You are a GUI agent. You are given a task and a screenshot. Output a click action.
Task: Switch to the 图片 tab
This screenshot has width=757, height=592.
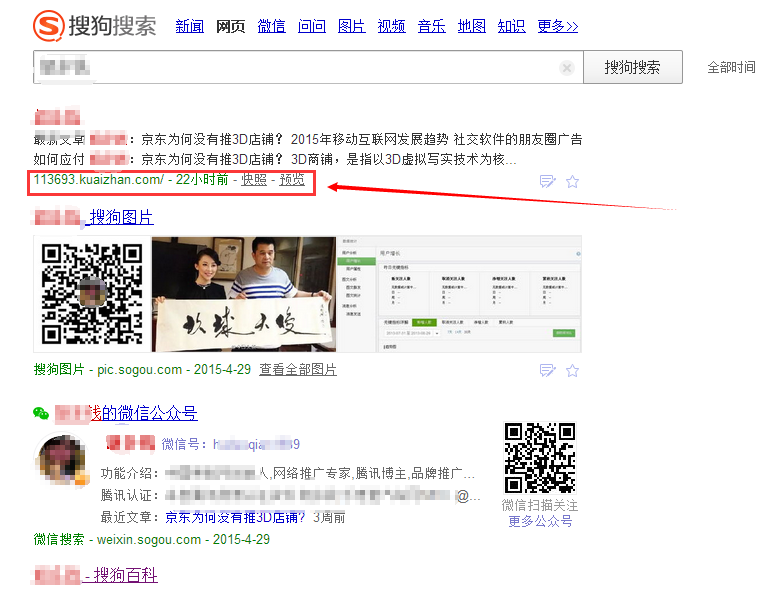click(351, 26)
